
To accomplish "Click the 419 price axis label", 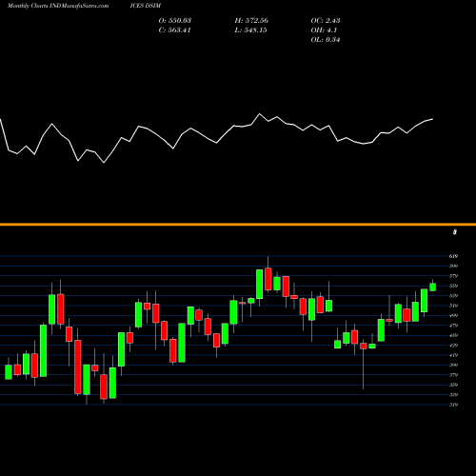I will point(453,355).
